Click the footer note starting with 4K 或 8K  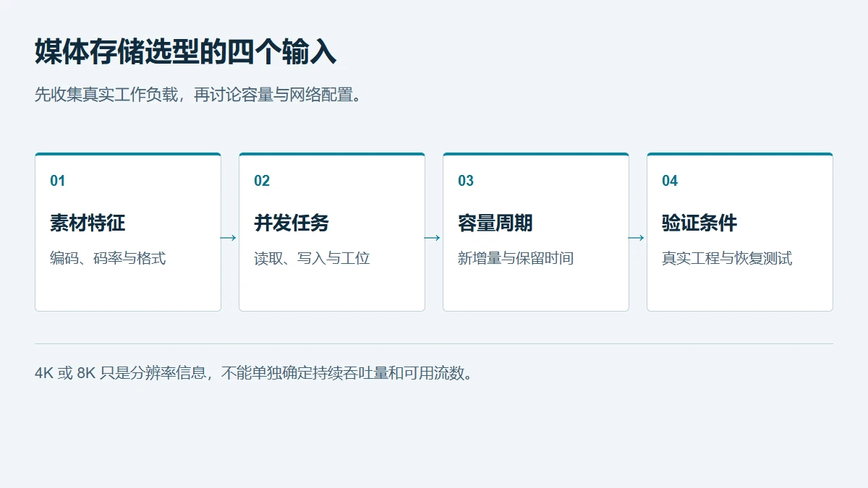click(x=255, y=374)
